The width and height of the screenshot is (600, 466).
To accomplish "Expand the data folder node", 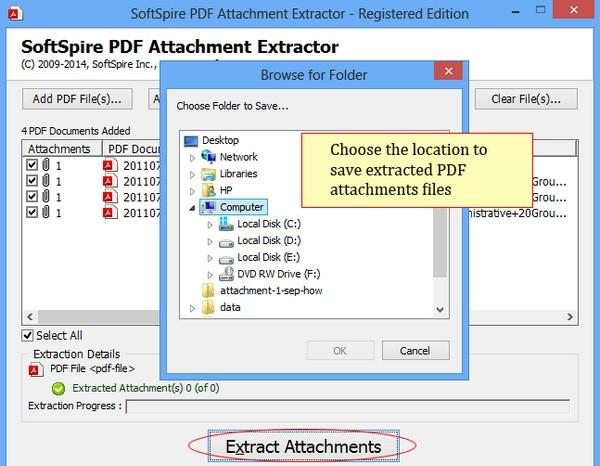I will (x=192, y=308).
